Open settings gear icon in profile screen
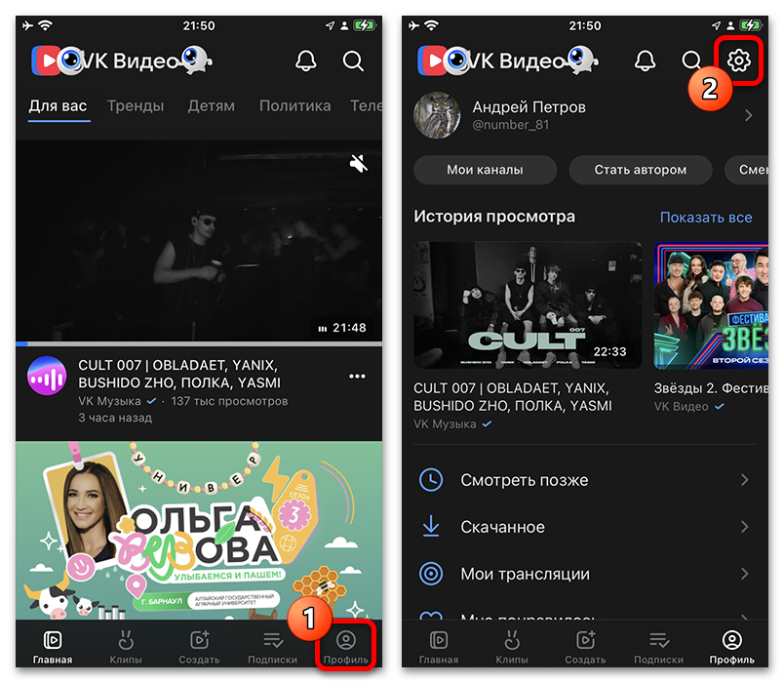 pyautogui.click(x=738, y=61)
